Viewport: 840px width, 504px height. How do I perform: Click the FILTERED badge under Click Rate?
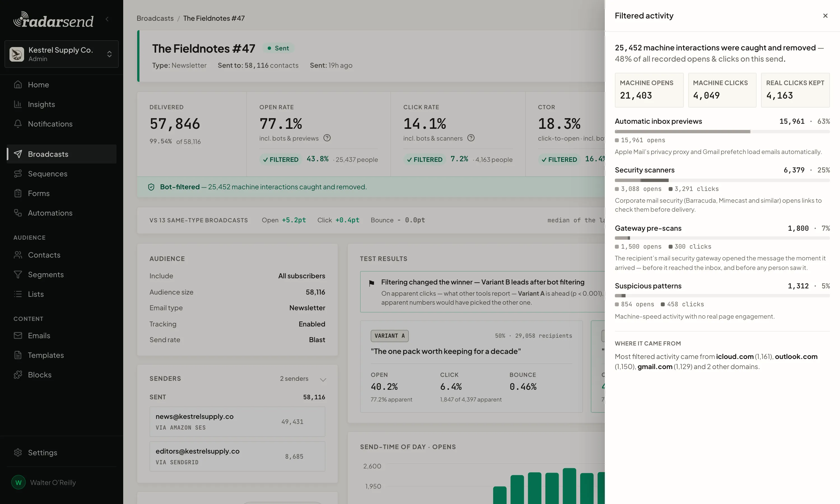coord(425,159)
